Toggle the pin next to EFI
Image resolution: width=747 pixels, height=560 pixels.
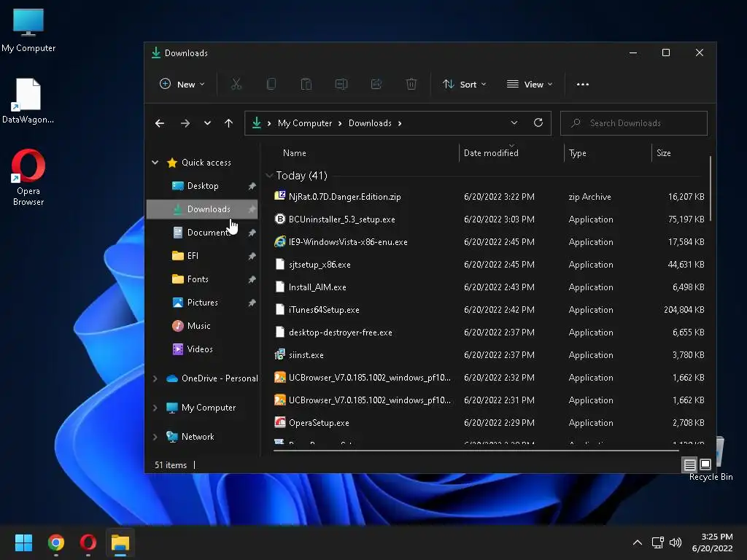pos(252,256)
